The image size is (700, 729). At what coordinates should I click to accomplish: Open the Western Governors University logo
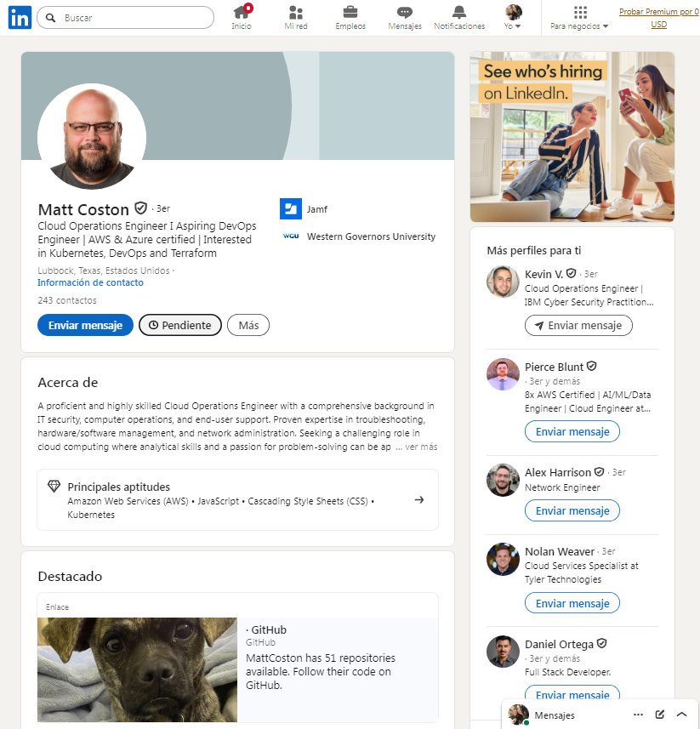coord(291,236)
